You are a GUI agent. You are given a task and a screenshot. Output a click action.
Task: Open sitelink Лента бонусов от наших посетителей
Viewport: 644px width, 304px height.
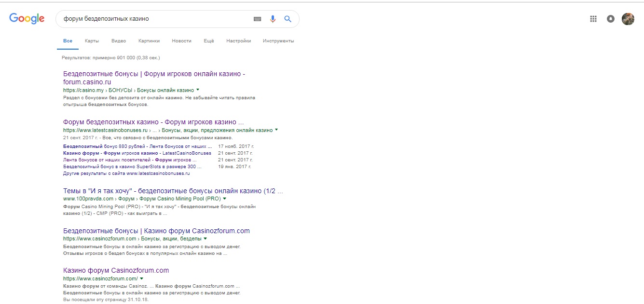click(130, 159)
